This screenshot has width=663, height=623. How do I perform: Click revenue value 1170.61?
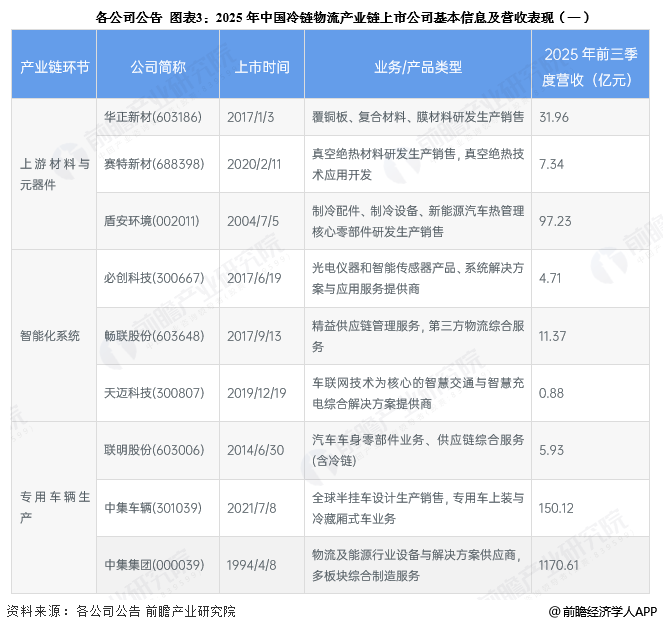point(558,565)
